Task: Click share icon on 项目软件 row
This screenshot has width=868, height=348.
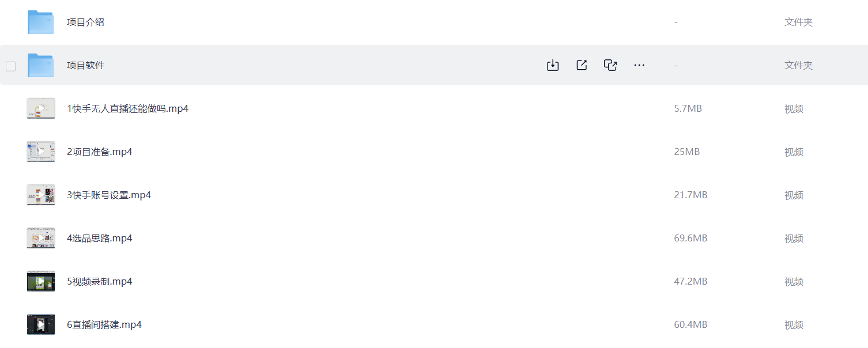Action: coord(582,65)
